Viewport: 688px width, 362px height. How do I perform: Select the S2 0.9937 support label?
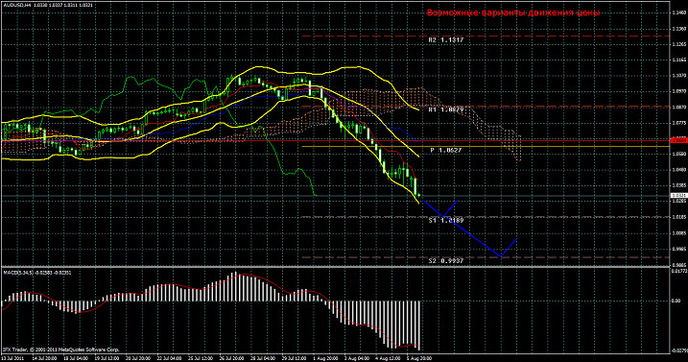(446, 261)
